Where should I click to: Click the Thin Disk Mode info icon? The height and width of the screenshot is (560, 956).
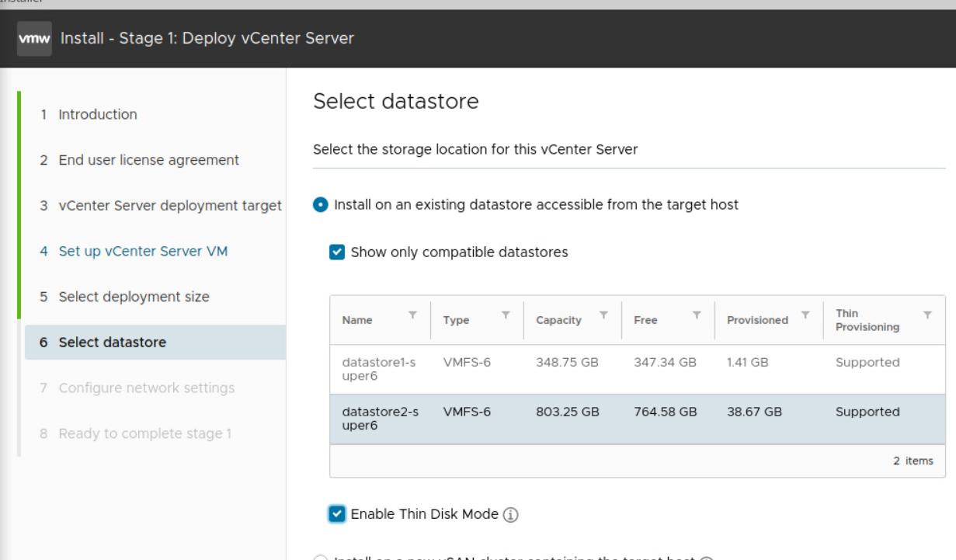(x=510, y=514)
